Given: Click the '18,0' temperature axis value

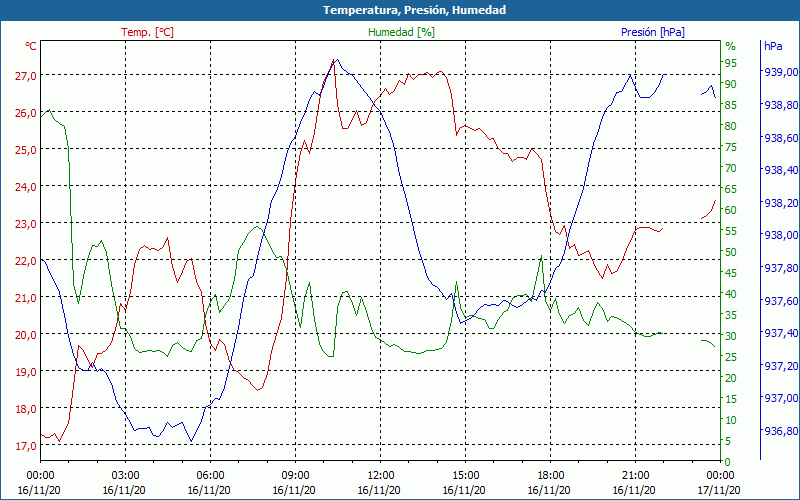Looking at the screenshot, I should [x=26, y=409].
